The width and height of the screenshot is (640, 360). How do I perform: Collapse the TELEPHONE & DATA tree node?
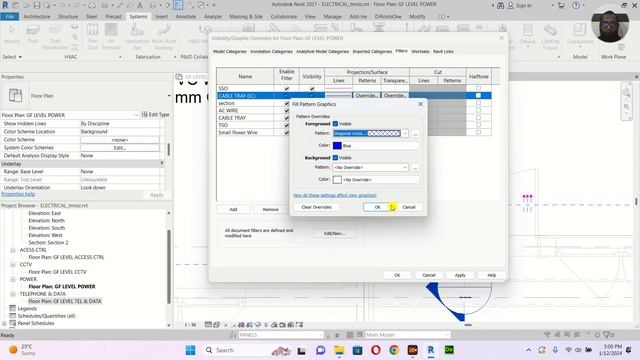13,294
